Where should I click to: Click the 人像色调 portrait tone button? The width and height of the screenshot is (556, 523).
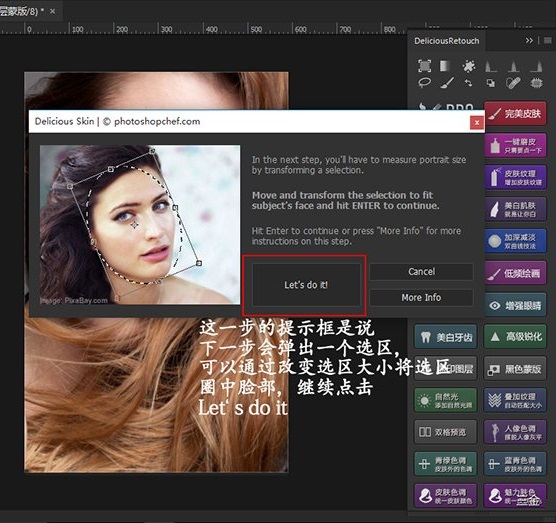(515, 432)
